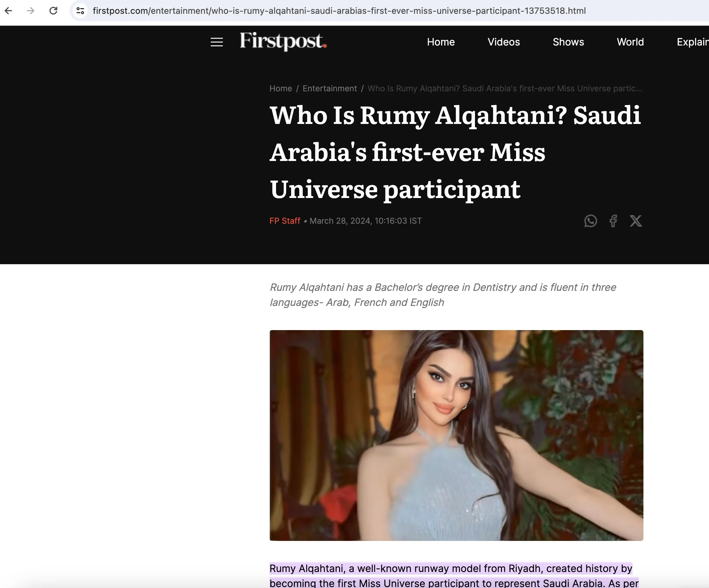Share article on Facebook icon

(613, 221)
